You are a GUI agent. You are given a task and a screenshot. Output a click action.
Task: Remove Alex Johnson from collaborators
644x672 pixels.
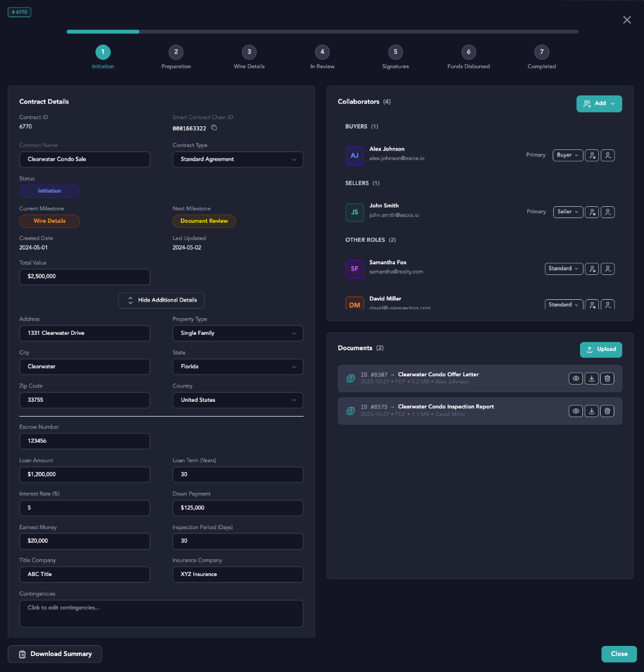pos(608,156)
